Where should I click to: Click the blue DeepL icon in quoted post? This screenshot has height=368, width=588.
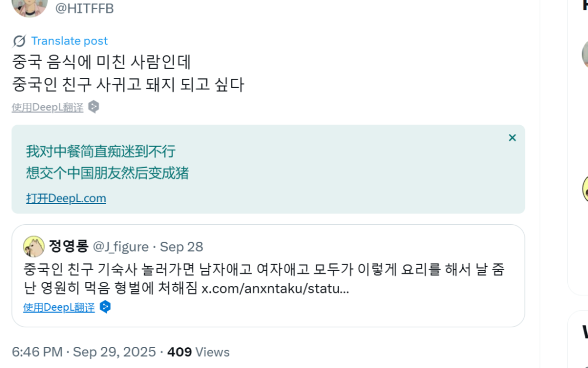(105, 307)
